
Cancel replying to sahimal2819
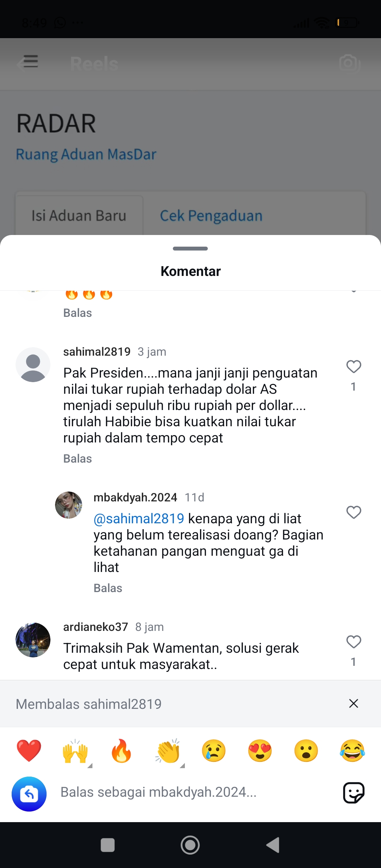[353, 703]
